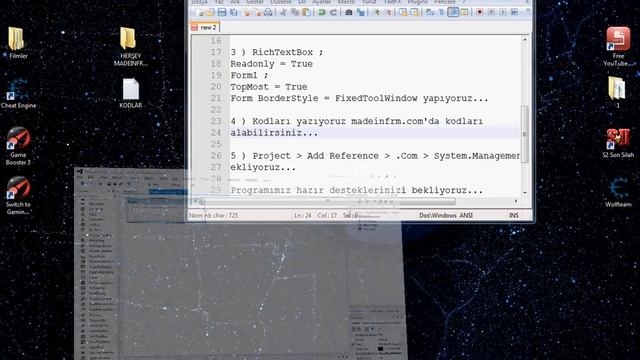Viewport: 640px width, 360px height.
Task: Click the line 'ekliyoruz...'
Action: click(x=263, y=167)
